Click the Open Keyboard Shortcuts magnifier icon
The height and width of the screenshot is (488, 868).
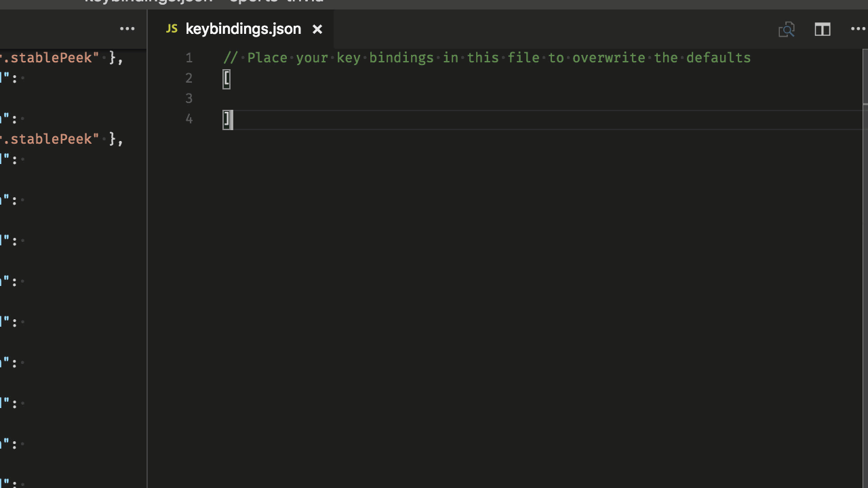(787, 29)
